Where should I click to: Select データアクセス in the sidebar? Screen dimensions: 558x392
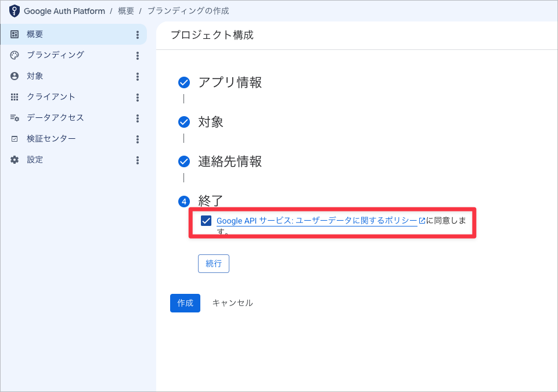point(73,118)
